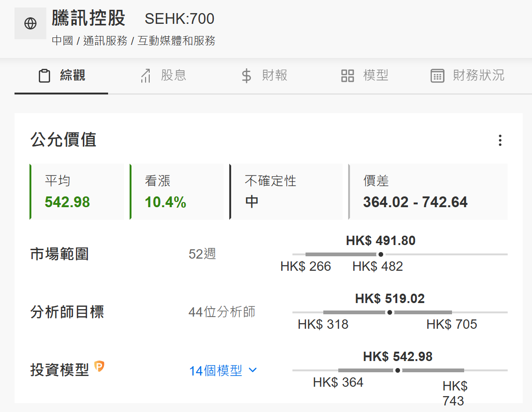Viewport: 532px width, 412px height.
Task: Click the HK$ 743 model high value
Action: [455, 393]
